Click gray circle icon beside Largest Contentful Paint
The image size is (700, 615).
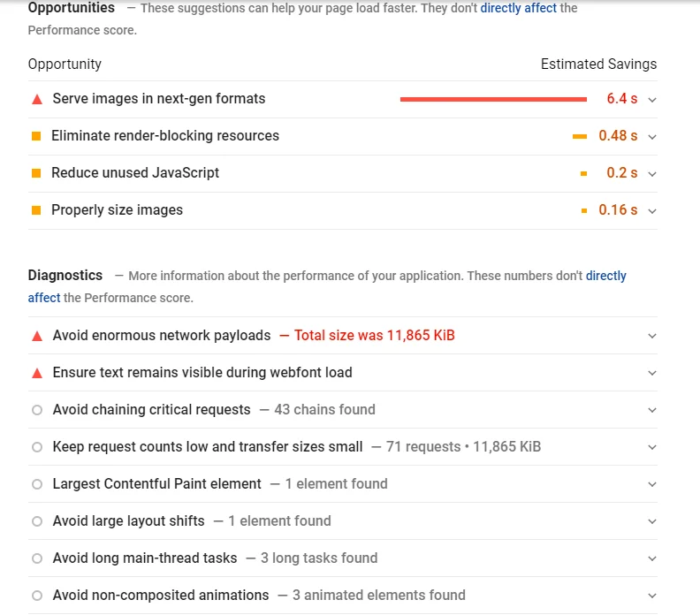pyautogui.click(x=37, y=484)
